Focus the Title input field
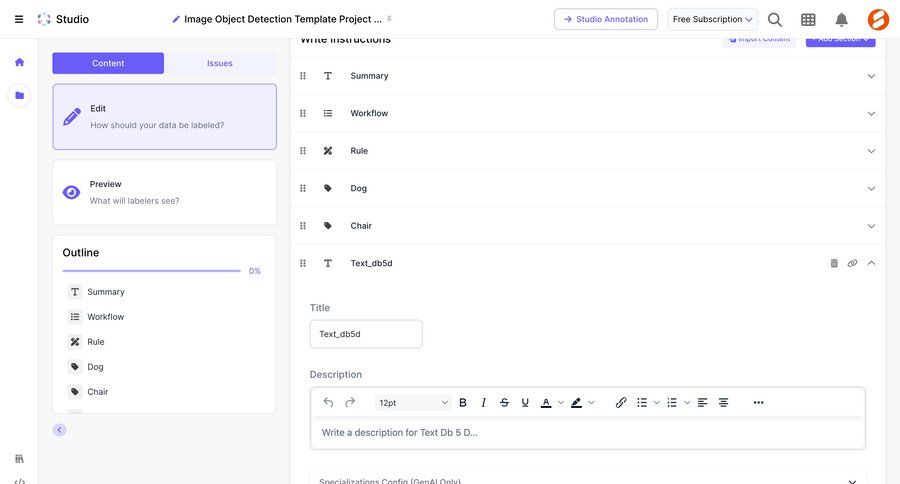The height and width of the screenshot is (484, 900). (366, 334)
